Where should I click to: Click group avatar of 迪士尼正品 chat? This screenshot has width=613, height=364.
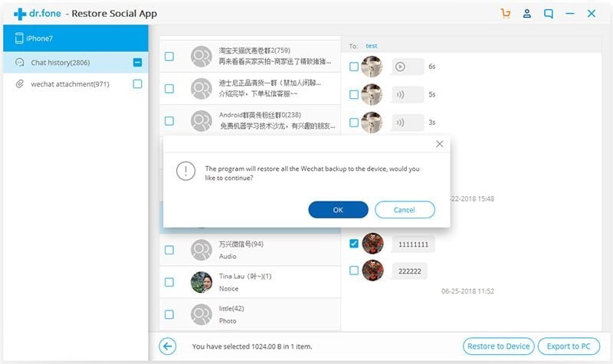(202, 89)
